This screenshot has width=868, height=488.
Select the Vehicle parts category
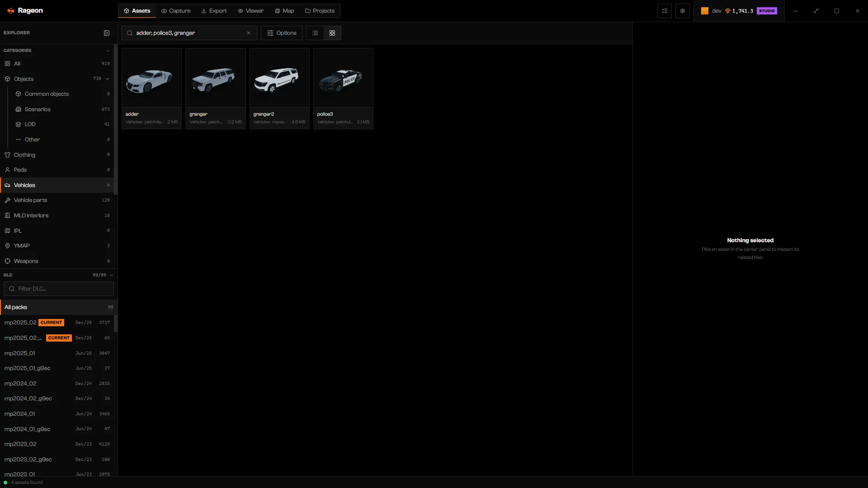pos(57,200)
